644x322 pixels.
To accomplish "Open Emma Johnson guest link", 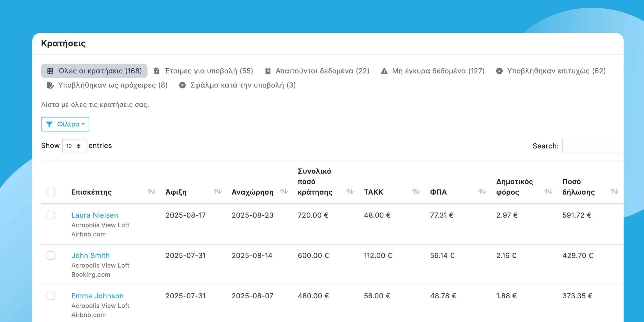I will click(x=97, y=296).
